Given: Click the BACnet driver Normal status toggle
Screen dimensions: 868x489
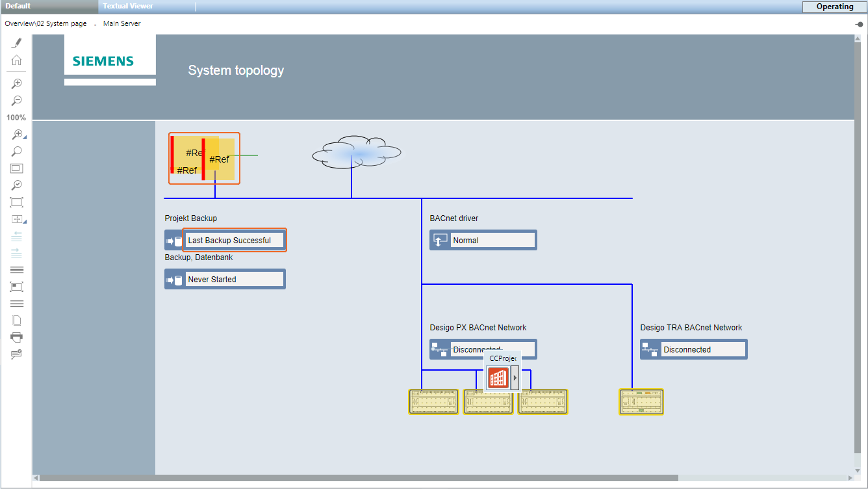Looking at the screenshot, I should click(483, 240).
